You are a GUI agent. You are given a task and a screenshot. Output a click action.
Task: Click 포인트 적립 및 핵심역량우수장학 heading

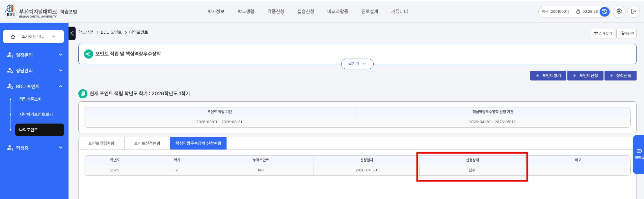tap(128, 54)
